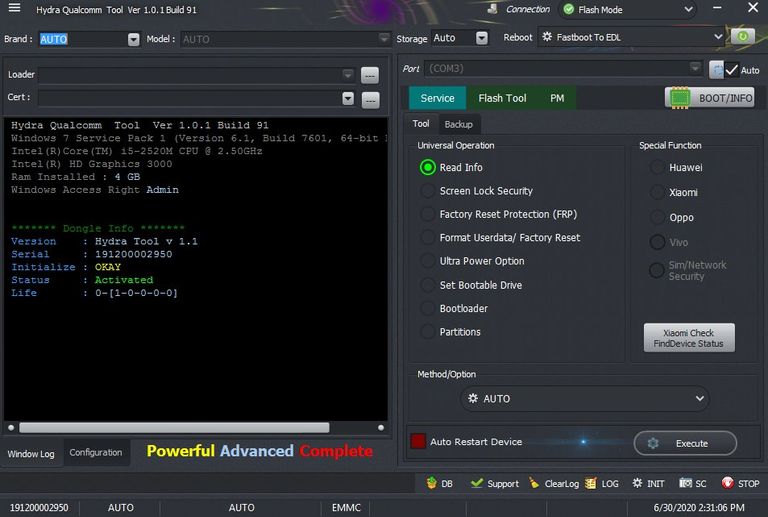Screen dimensions: 768x517
Task: Take screenshot with SC camera icon
Action: click(686, 483)
